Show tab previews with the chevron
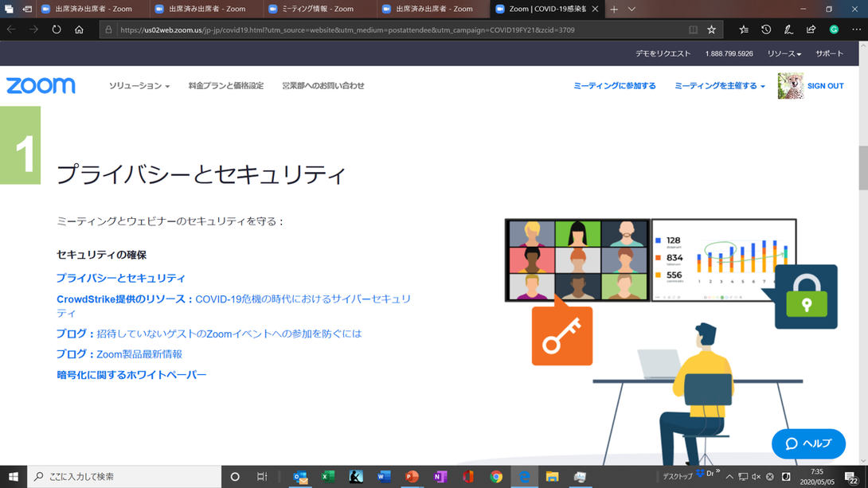The height and width of the screenshot is (488, 868). [x=631, y=9]
